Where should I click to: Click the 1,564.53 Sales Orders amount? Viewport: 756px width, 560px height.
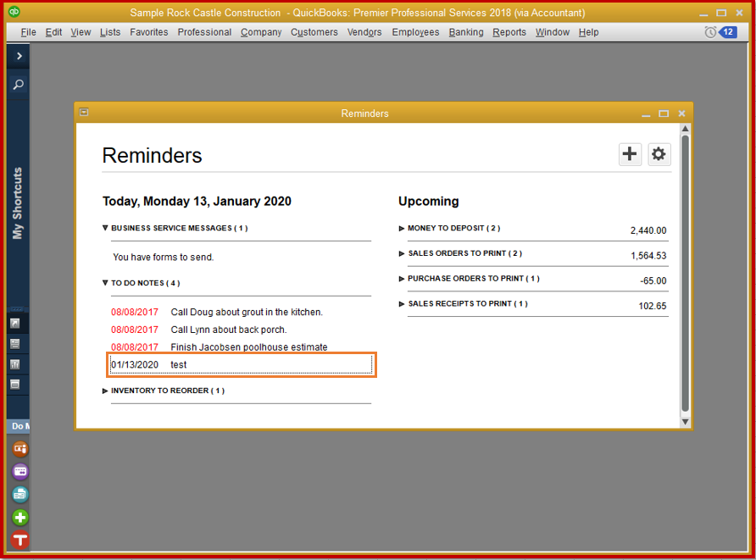tap(648, 256)
